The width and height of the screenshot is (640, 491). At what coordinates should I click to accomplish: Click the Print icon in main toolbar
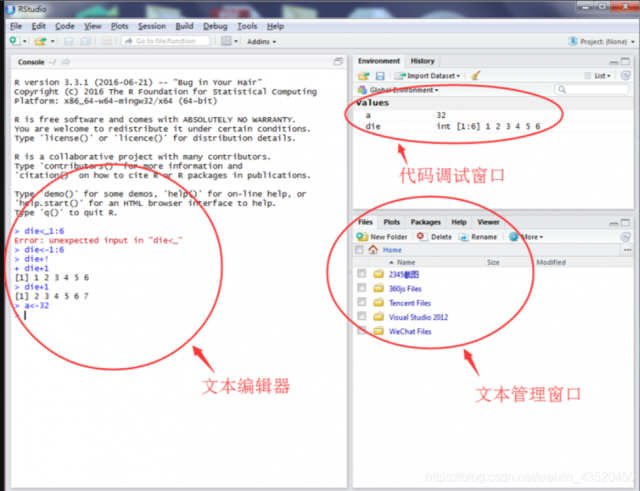point(106,41)
